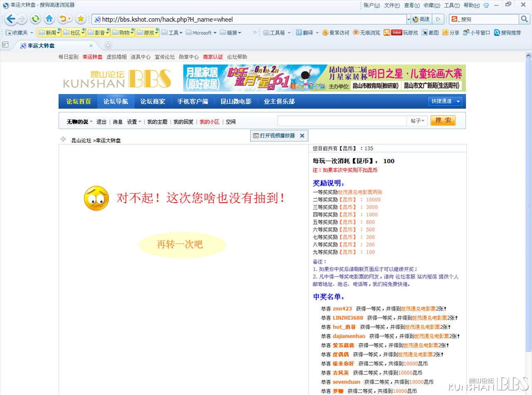
Task: Open the 帮助 menu
Action: [x=471, y=5]
